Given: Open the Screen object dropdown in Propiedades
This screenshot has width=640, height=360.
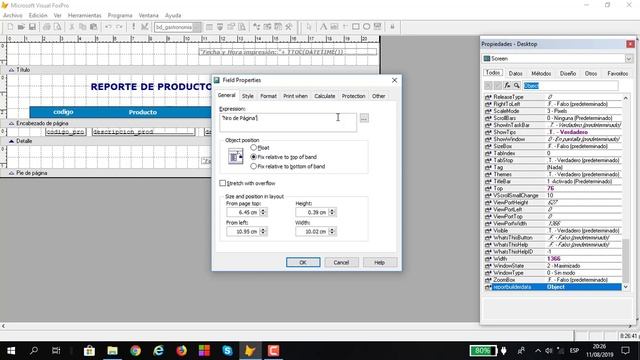Looking at the screenshot, I should pyautogui.click(x=629, y=59).
